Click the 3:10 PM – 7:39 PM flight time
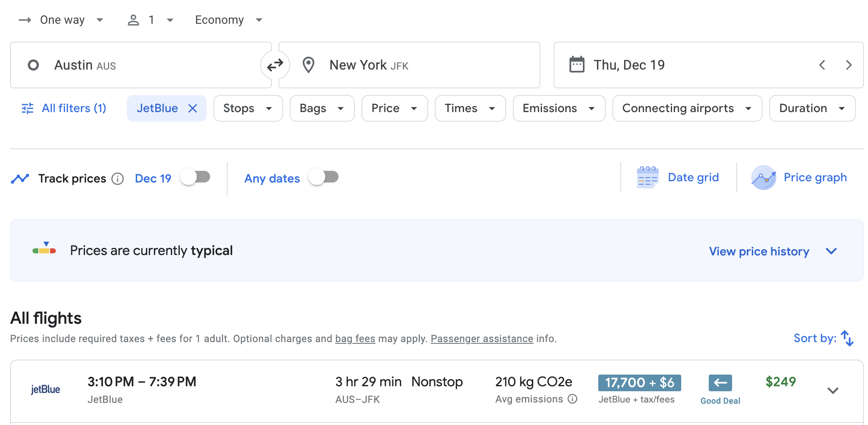The height and width of the screenshot is (425, 868). point(142,382)
